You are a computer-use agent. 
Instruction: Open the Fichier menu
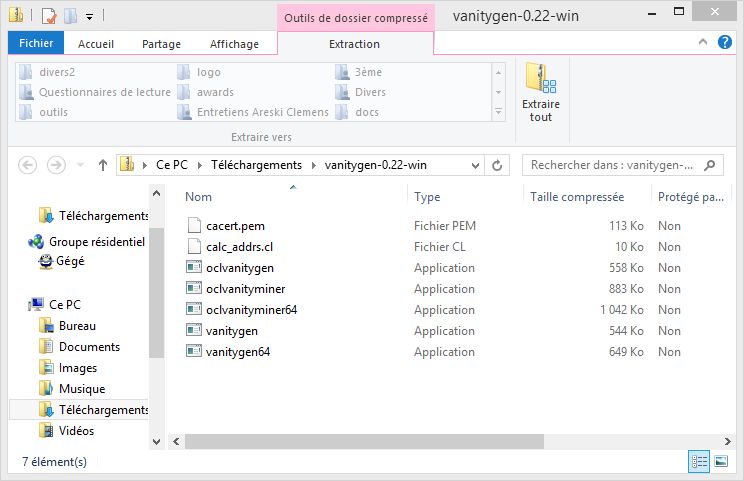pos(36,44)
